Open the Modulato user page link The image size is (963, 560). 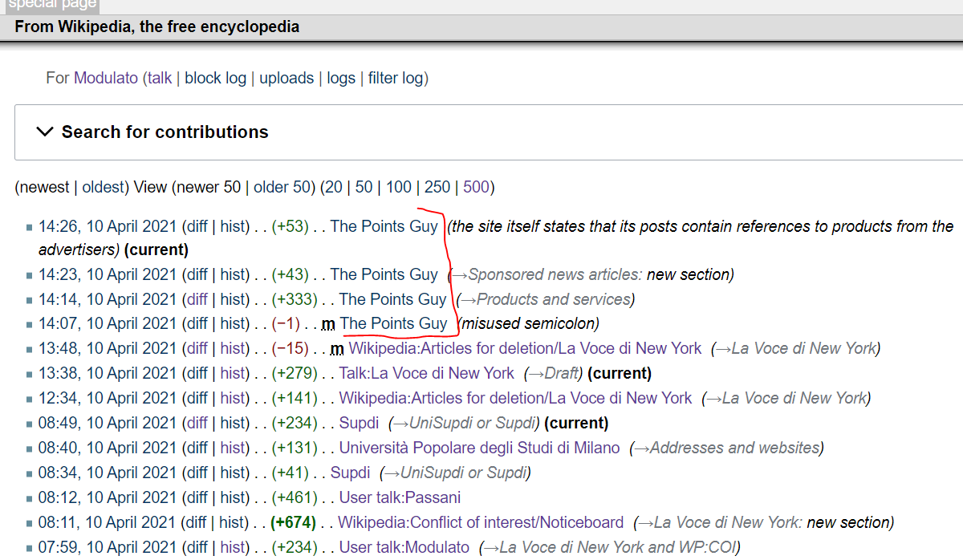click(x=106, y=78)
